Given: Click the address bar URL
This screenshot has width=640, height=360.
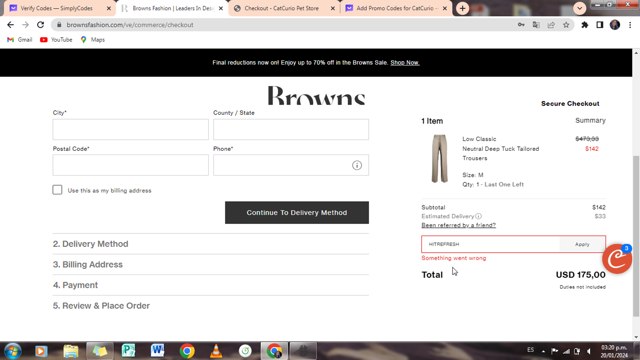Looking at the screenshot, I should [x=130, y=25].
